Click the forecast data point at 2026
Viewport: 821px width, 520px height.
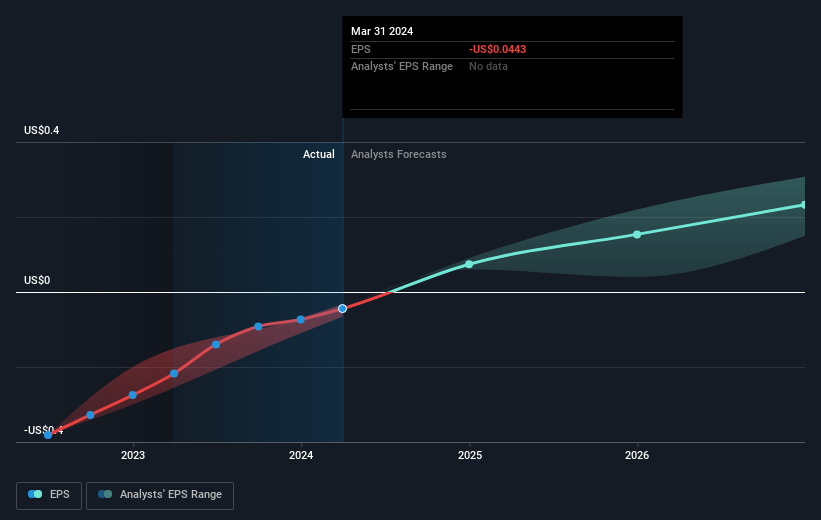point(637,235)
